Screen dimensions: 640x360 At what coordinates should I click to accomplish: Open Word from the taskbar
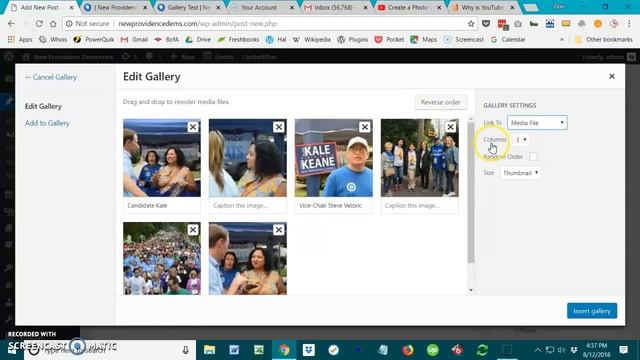(x=234, y=350)
